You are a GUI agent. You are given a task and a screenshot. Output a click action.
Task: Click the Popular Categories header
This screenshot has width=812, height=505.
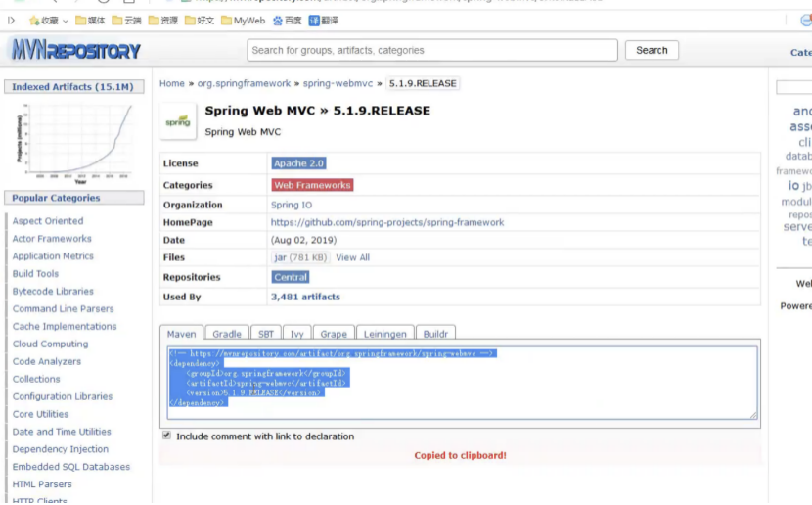(74, 198)
